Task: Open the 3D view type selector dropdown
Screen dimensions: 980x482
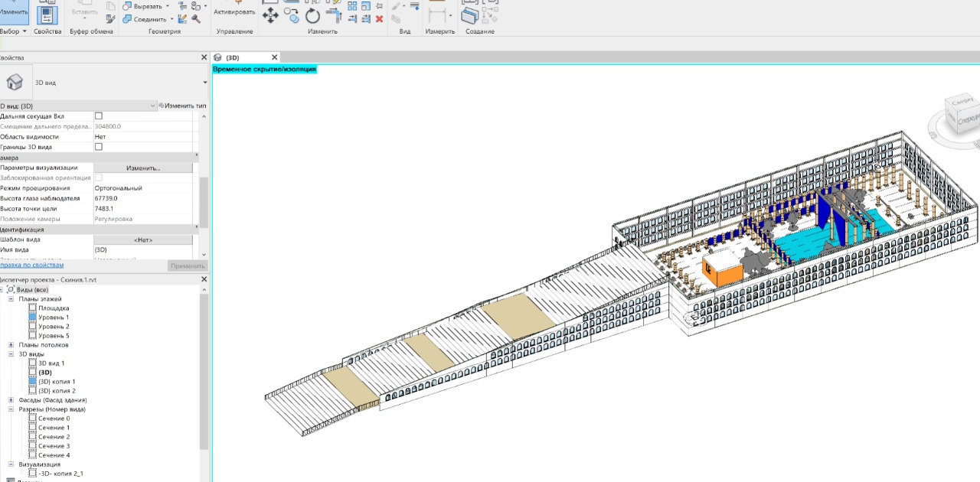Action: tap(205, 83)
